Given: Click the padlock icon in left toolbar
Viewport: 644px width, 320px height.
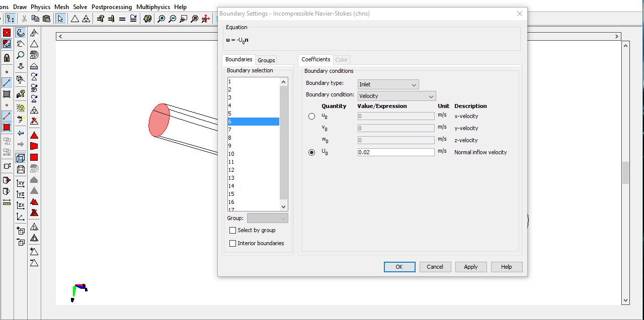Looking at the screenshot, I should 7,58.
